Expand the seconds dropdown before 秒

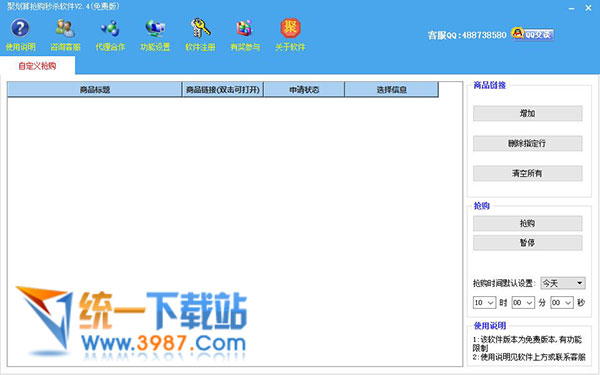point(562,303)
